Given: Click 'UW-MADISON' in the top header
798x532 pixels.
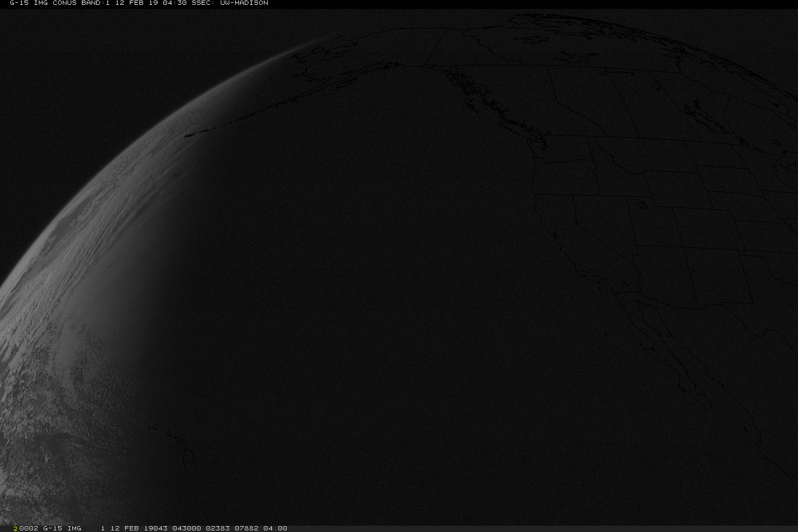Looking at the screenshot, I should pyautogui.click(x=244, y=3).
